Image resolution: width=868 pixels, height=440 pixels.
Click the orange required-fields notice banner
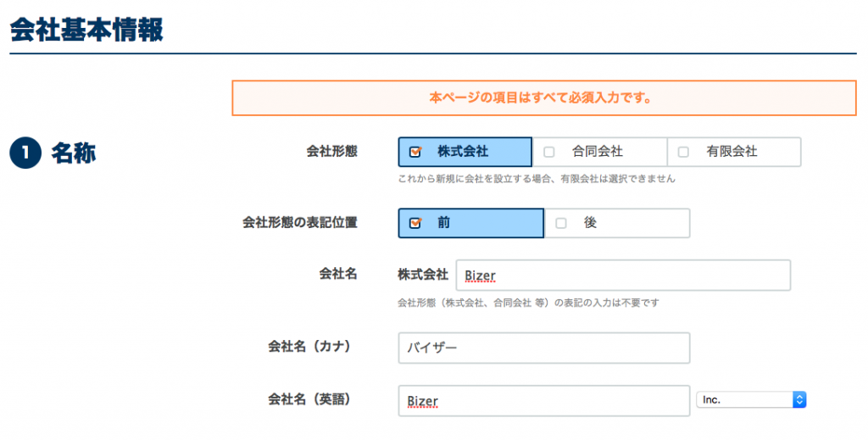pyautogui.click(x=544, y=98)
